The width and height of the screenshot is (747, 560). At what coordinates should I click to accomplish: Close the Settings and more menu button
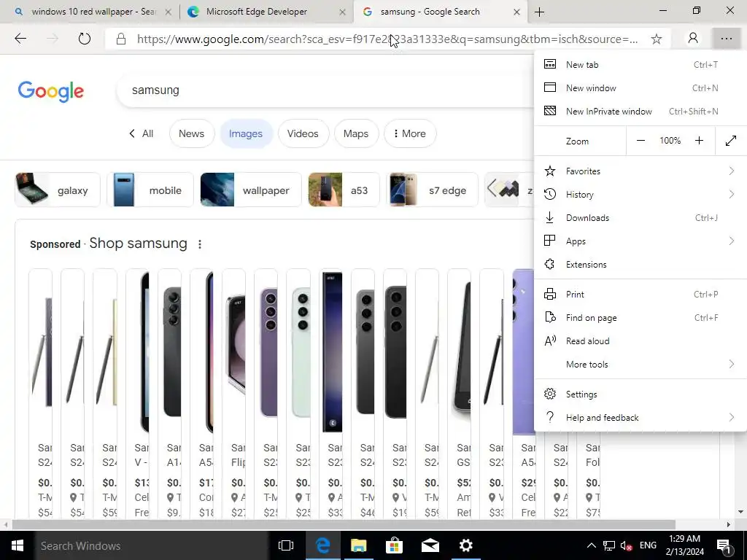[727, 39]
